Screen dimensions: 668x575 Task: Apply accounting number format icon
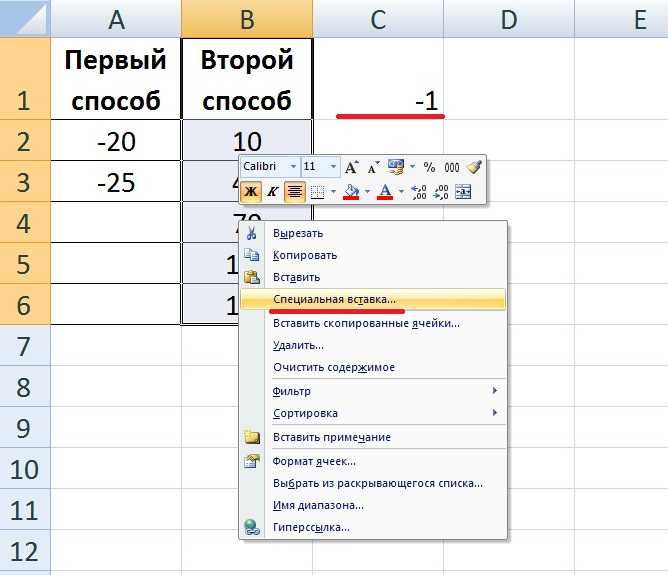(x=396, y=167)
